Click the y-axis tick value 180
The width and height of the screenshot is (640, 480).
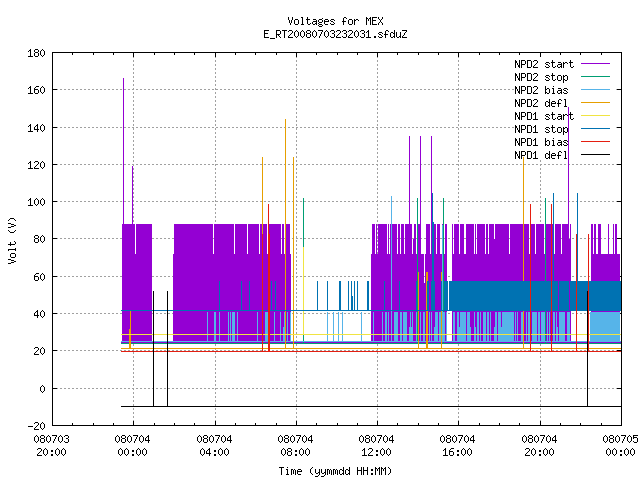(x=36, y=53)
